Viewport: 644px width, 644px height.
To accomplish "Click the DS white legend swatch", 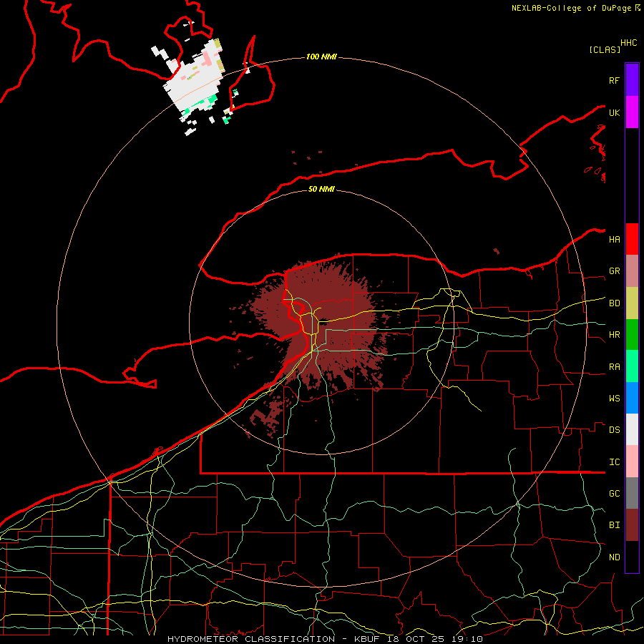I will (632, 429).
